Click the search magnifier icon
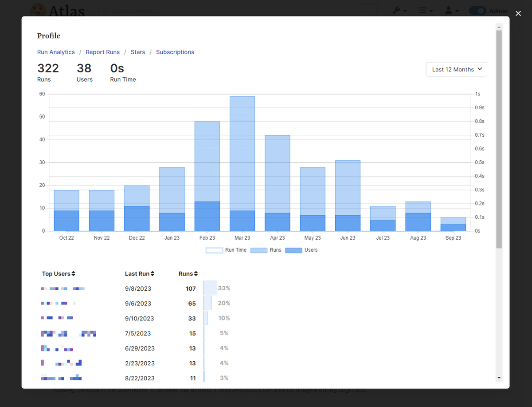532x407 pixels. click(x=105, y=10)
